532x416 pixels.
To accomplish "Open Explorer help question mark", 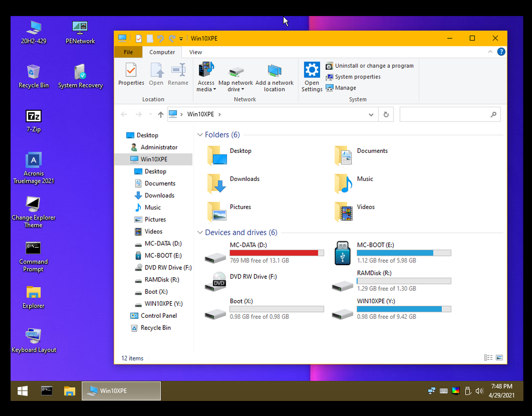I will pyautogui.click(x=501, y=51).
